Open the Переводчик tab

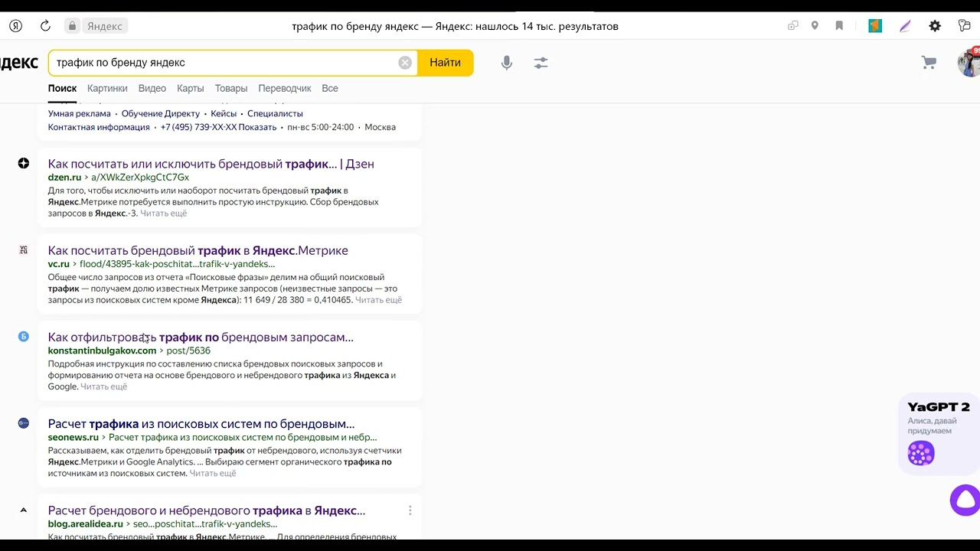tap(285, 88)
